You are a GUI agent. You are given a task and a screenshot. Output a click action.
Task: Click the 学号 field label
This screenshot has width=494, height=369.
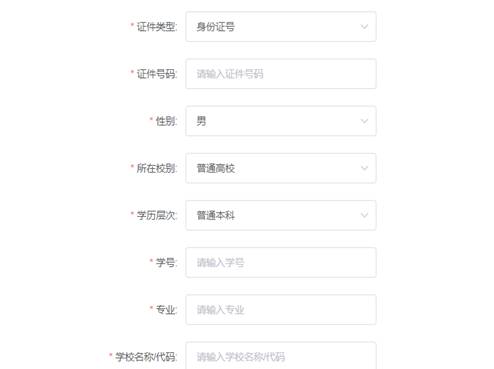[x=166, y=263]
